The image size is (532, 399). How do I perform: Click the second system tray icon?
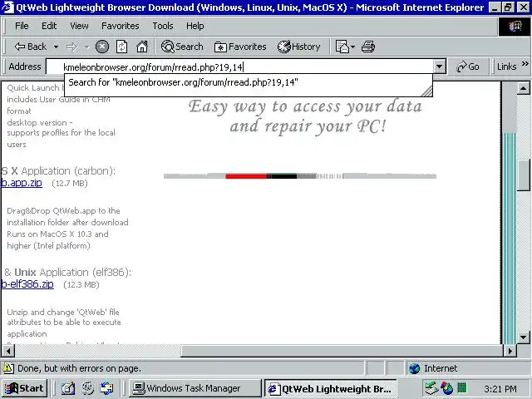[x=446, y=388]
